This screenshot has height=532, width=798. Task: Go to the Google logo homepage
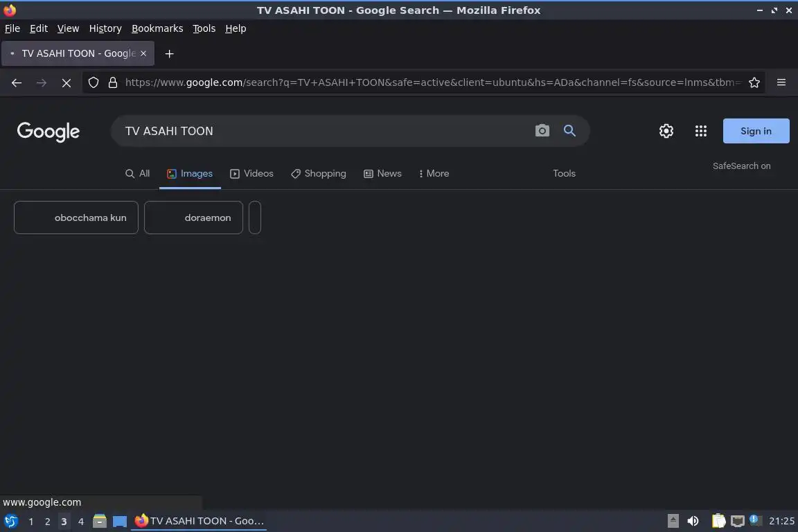pyautogui.click(x=48, y=132)
